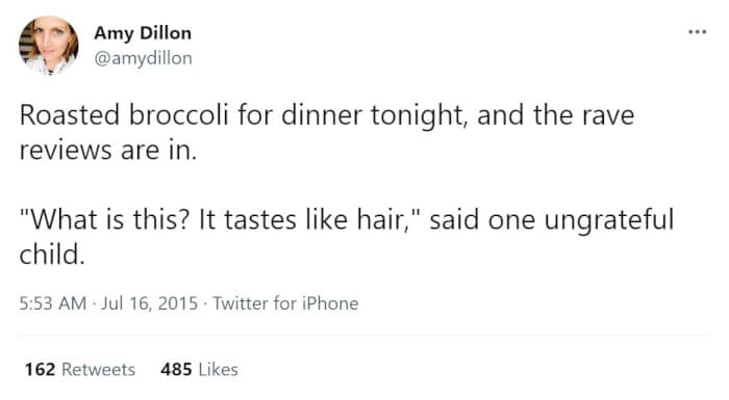
Task: Open the Twitter for iPhone source link
Action: tap(285, 303)
